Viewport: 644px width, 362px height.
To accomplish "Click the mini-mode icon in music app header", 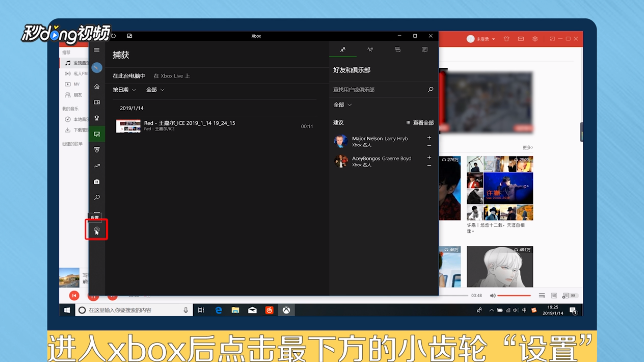I will [x=552, y=39].
